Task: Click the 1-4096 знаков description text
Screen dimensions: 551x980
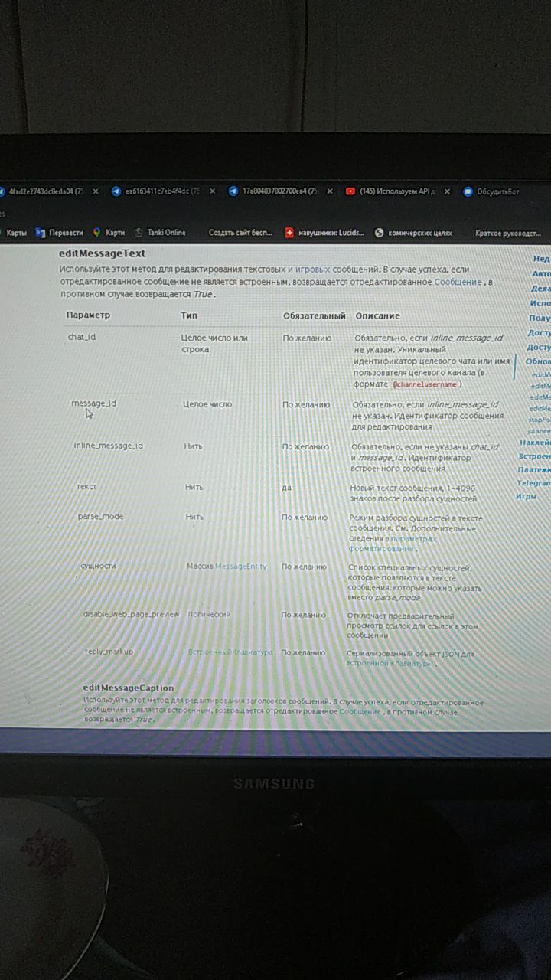Action: tap(412, 493)
